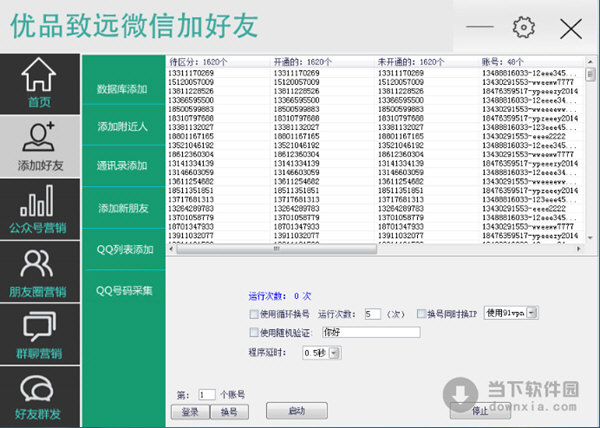The height and width of the screenshot is (428, 600).
Task: Click the list's left scroll arrow
Action: [x=171, y=249]
